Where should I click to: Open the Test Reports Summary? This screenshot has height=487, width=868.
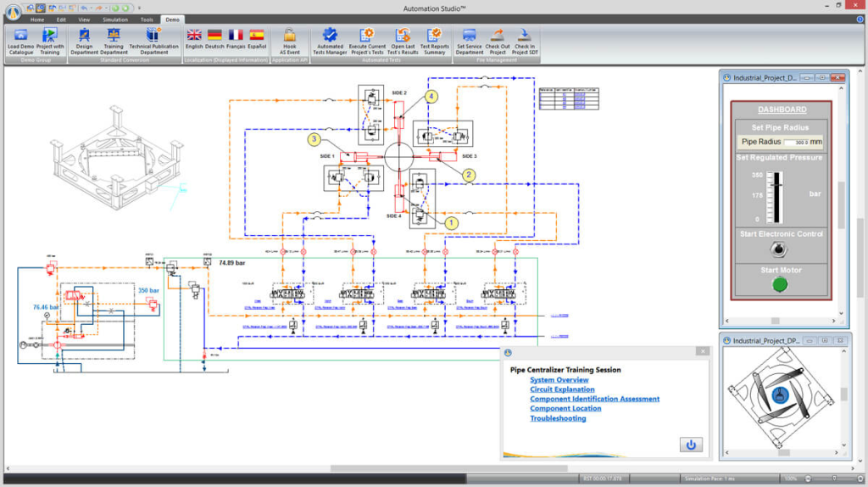(435, 42)
